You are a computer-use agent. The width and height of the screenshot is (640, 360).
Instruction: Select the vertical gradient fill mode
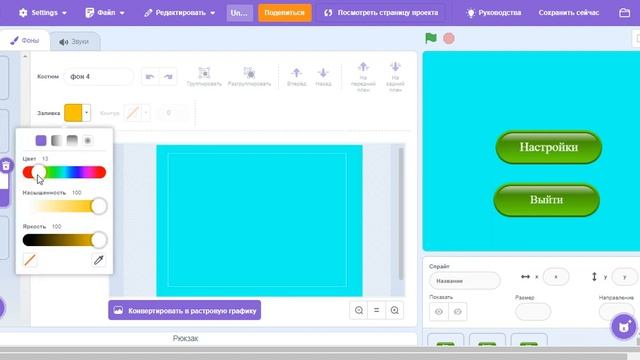72,140
